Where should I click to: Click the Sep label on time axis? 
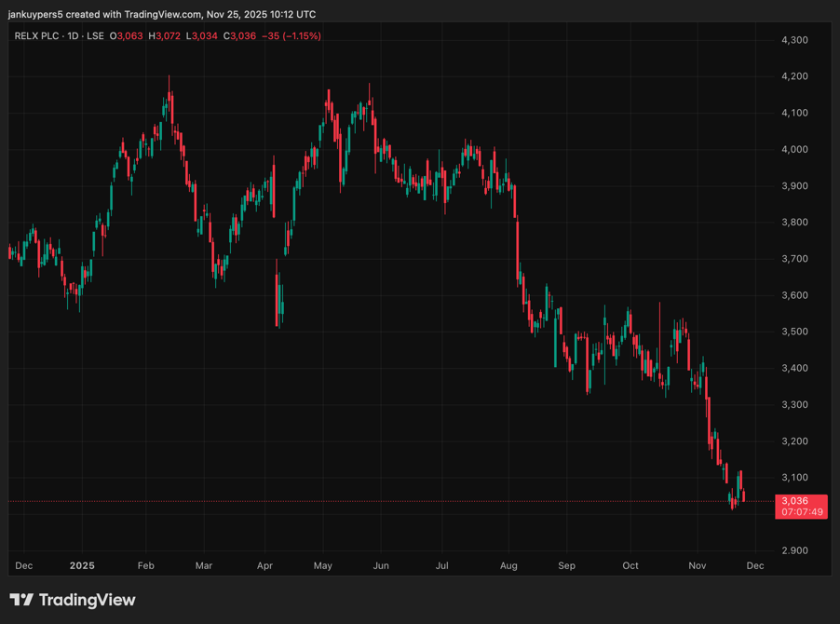(x=566, y=565)
